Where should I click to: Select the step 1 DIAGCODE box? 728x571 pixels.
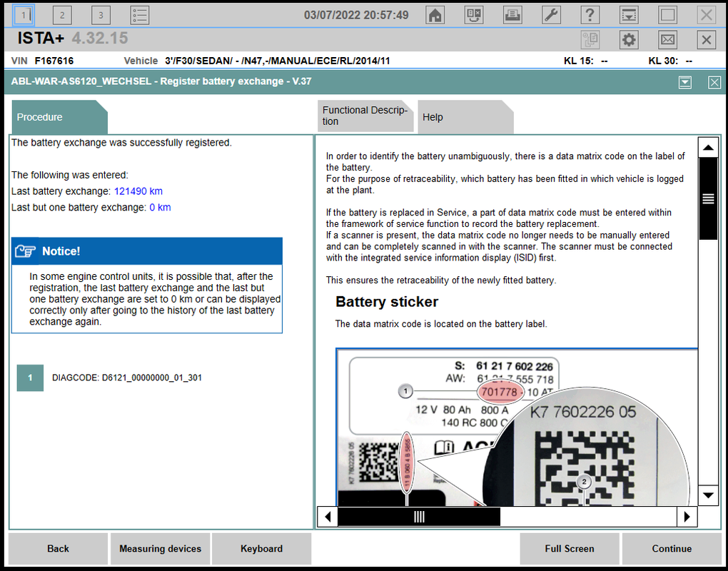(30, 378)
